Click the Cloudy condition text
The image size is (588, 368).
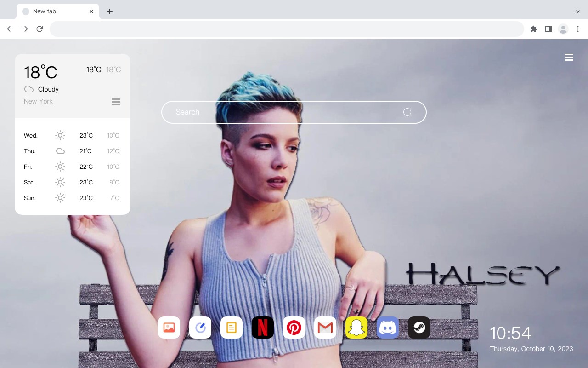48,89
